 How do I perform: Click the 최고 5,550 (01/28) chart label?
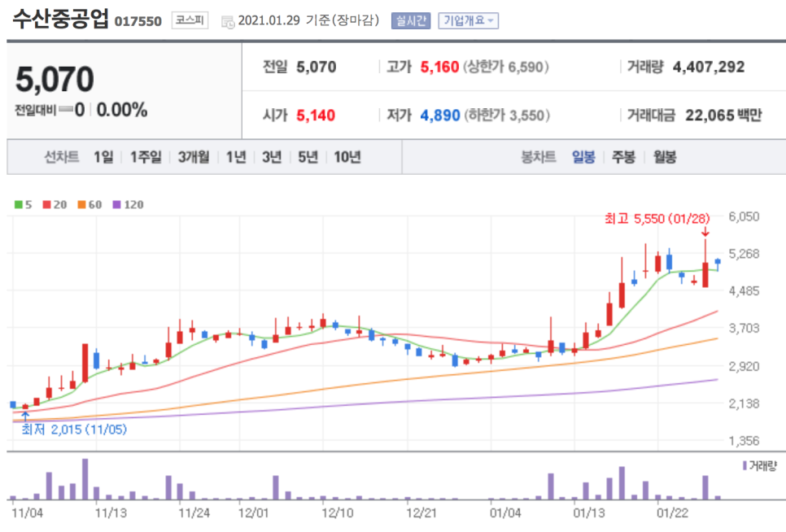[x=657, y=218]
